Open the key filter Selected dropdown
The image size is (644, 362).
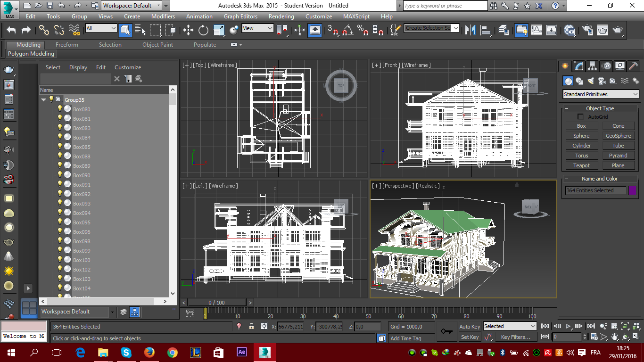coord(510,326)
